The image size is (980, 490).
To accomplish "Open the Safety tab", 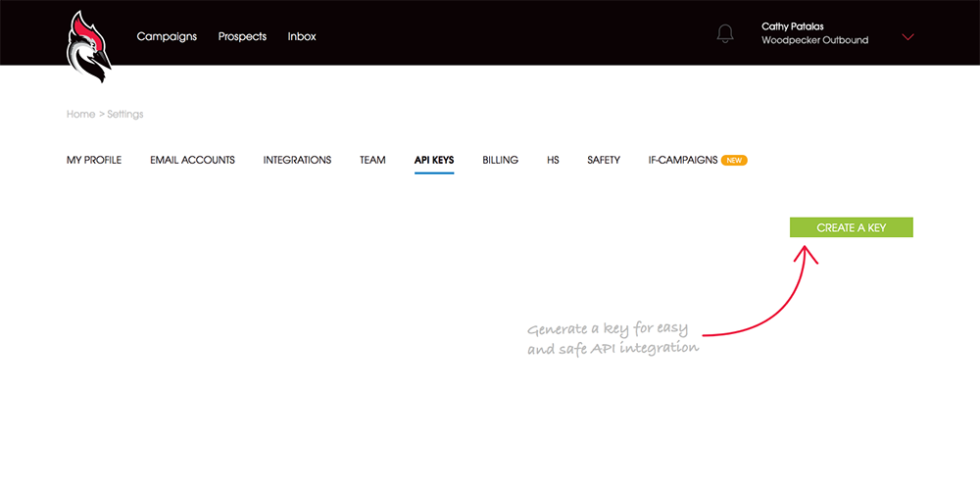I will coord(604,160).
